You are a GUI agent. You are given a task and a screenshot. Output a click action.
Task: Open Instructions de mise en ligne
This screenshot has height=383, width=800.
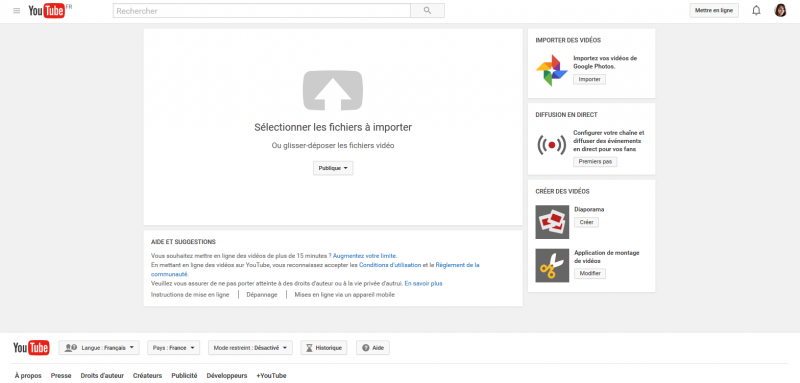coord(190,295)
